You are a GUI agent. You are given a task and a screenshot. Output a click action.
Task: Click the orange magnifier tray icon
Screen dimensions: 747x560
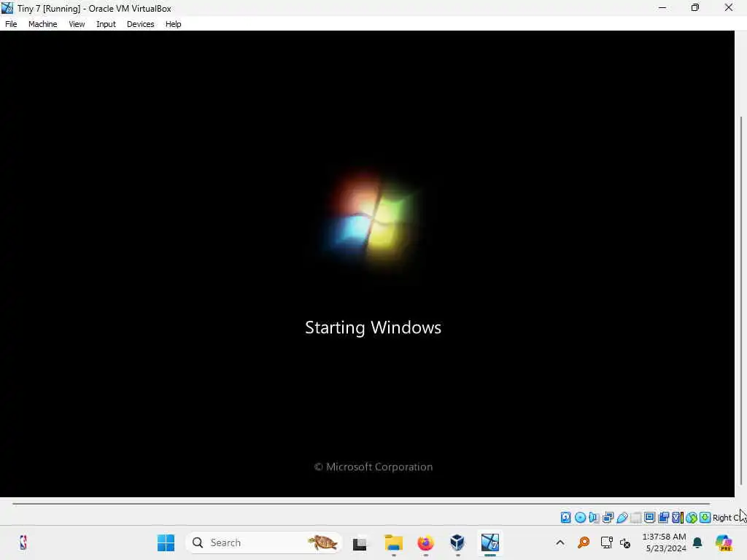[583, 542]
